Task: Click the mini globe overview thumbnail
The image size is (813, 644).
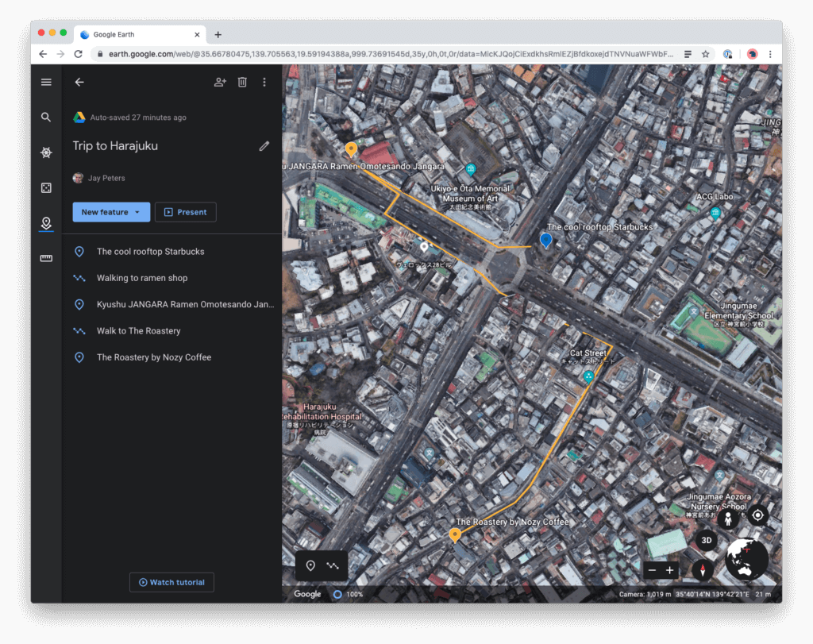Action: [x=747, y=560]
